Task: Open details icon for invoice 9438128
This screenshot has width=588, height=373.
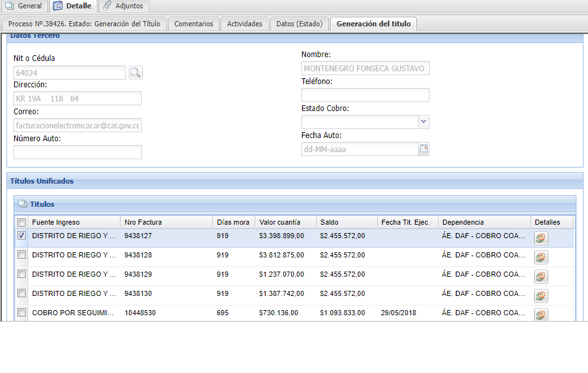Action: click(x=541, y=257)
